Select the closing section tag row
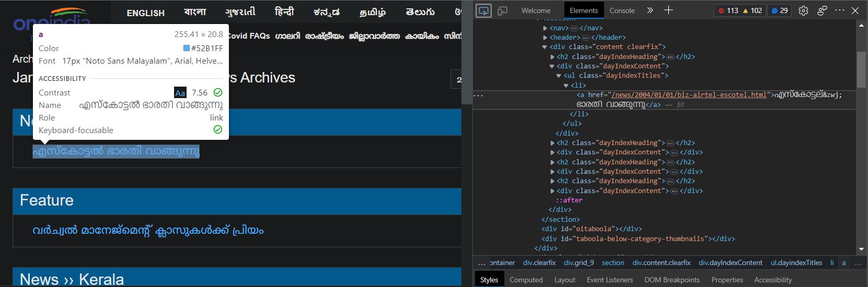Screen dimensions: 868x287 point(561,220)
